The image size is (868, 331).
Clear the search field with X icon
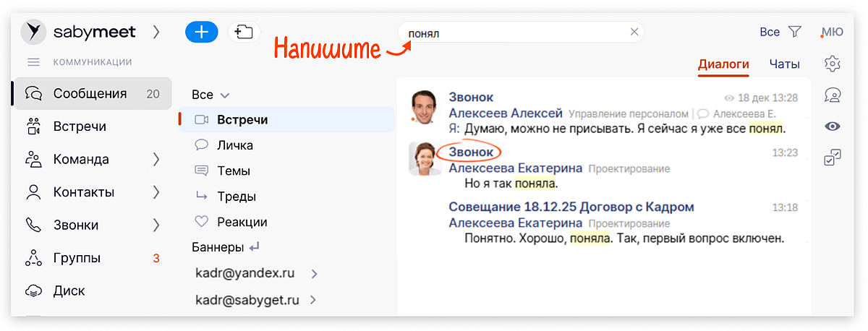pos(634,32)
